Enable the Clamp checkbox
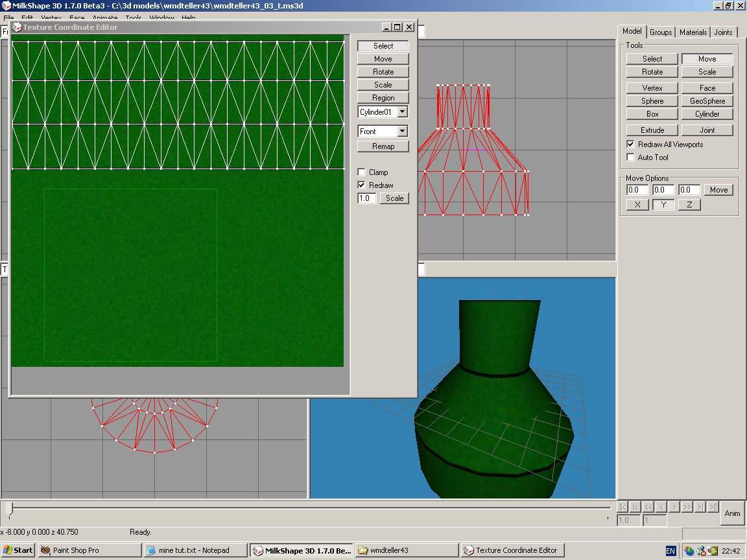The image size is (747, 560). click(362, 172)
